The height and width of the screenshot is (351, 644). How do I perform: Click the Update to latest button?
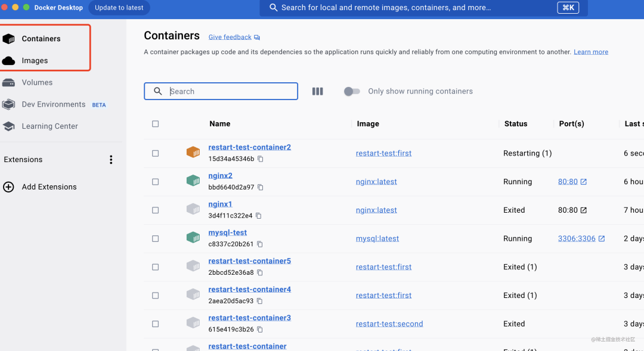pos(119,7)
